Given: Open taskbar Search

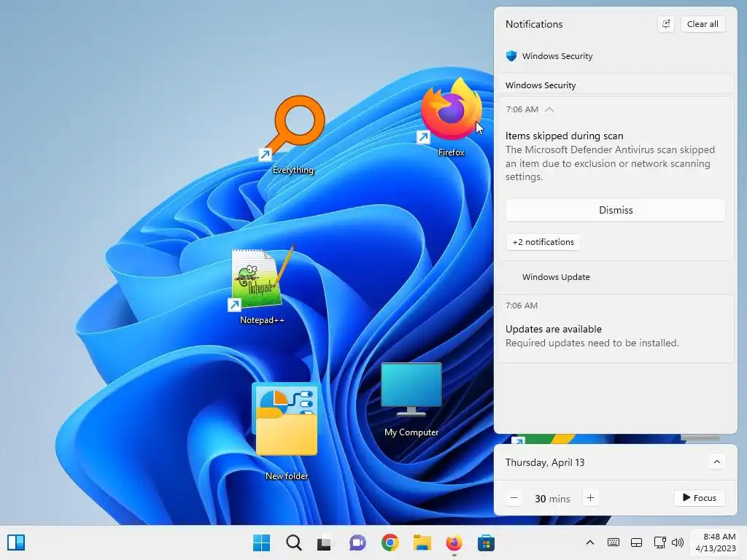Looking at the screenshot, I should 293,542.
